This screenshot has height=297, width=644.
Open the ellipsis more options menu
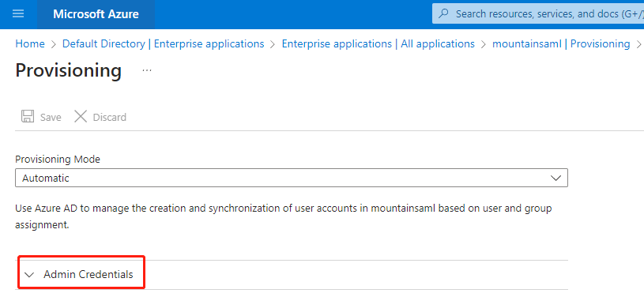(147, 70)
